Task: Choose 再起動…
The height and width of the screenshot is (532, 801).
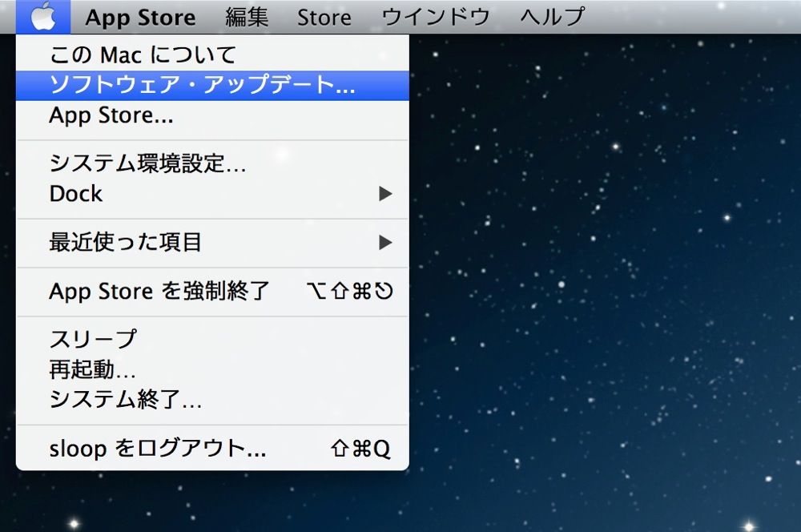Action: tap(212, 369)
